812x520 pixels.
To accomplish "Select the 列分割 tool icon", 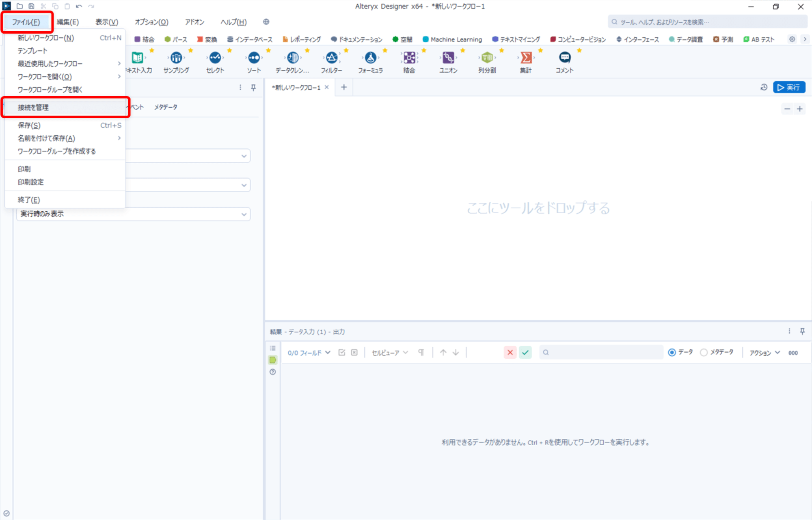I will [487, 58].
